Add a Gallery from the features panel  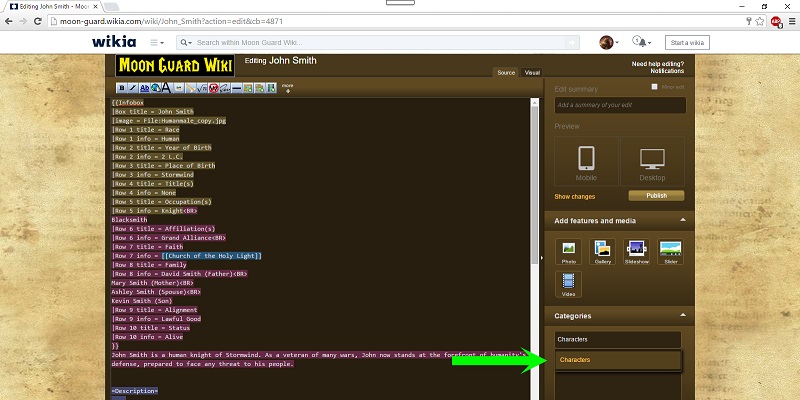tap(603, 252)
